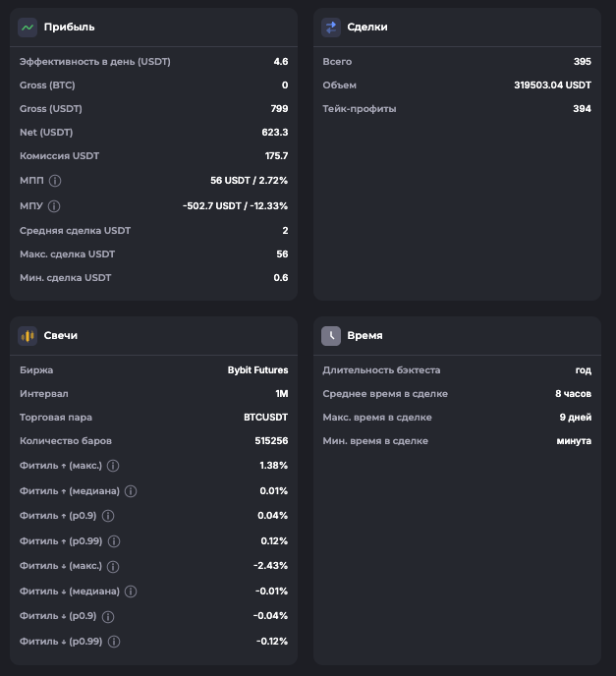Click the Bybit Futures exchange value
Screen dimensions: 616x676
(x=257, y=370)
